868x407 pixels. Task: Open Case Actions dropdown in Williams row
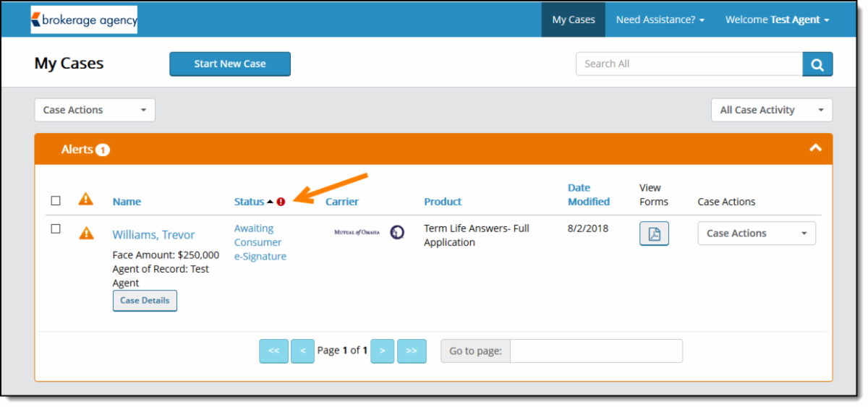(756, 234)
